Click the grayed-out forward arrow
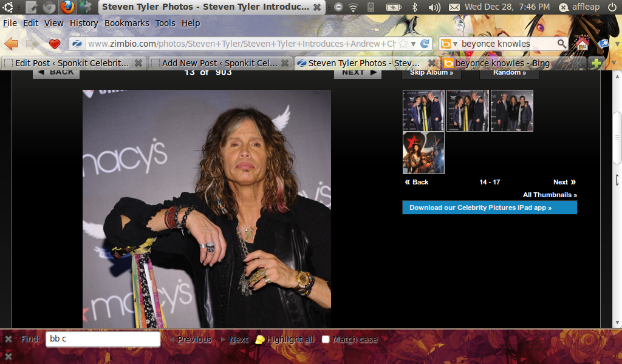 click(x=33, y=44)
